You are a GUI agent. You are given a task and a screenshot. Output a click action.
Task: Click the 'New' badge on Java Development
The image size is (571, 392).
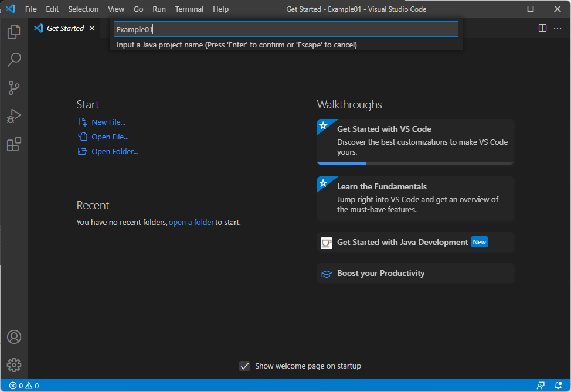tap(479, 242)
